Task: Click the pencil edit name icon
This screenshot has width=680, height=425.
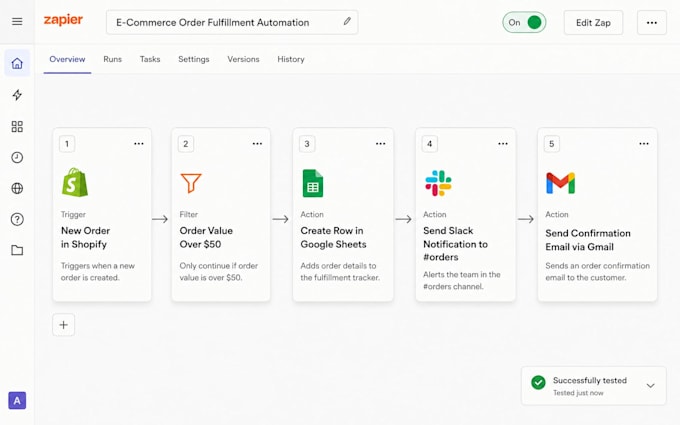Action: pos(347,21)
